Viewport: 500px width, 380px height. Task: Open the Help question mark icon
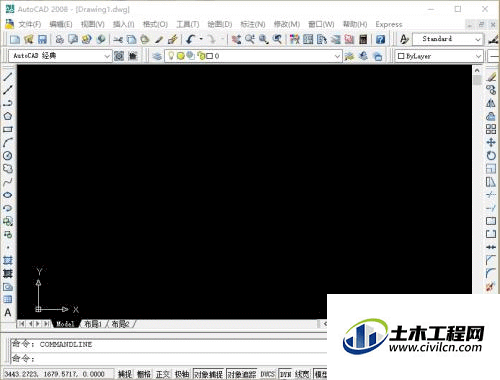pyautogui.click(x=380, y=40)
